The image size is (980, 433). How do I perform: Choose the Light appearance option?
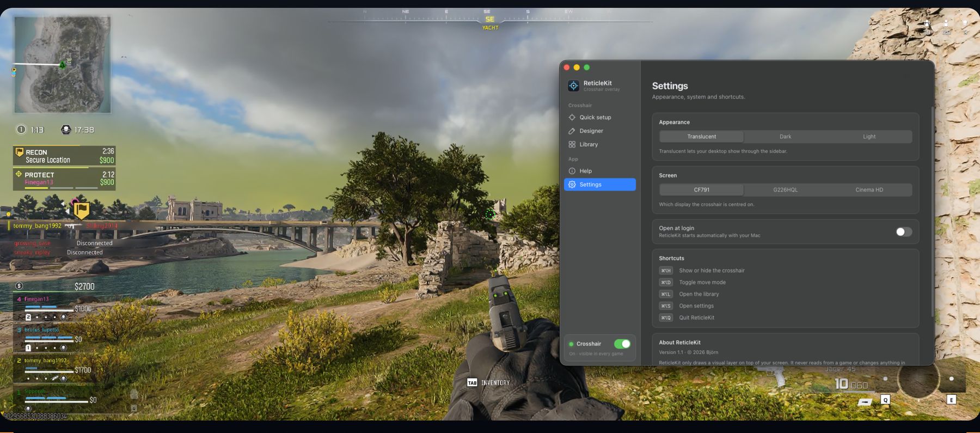point(869,137)
